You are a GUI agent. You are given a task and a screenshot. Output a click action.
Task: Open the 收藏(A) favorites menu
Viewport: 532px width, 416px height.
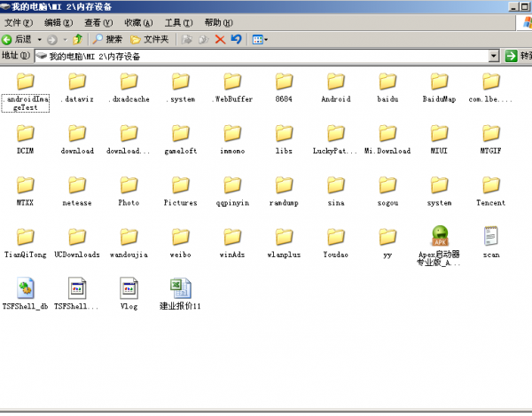[137, 22]
